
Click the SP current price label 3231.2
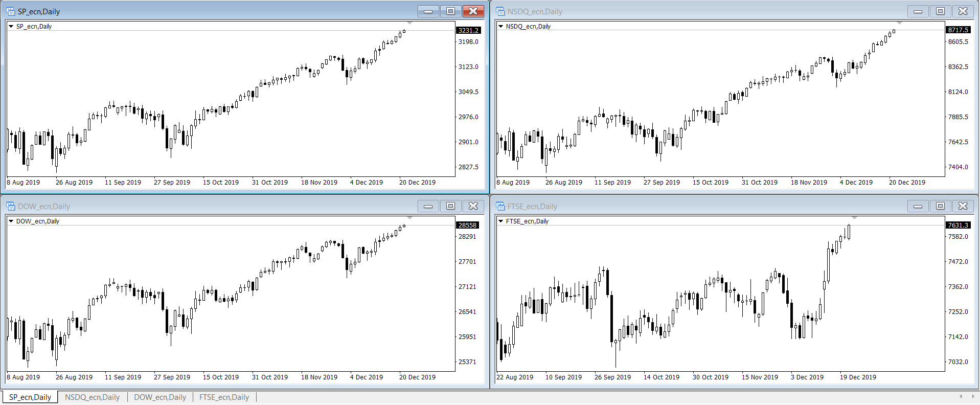pyautogui.click(x=468, y=30)
